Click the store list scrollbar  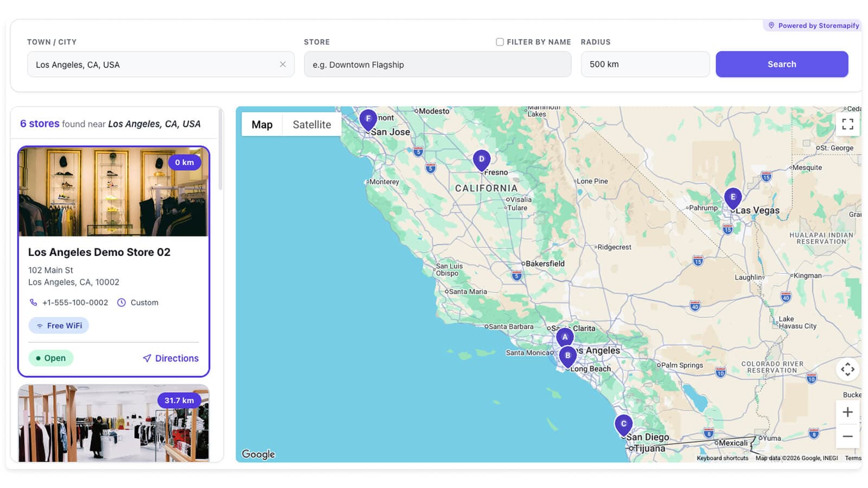[x=220, y=149]
